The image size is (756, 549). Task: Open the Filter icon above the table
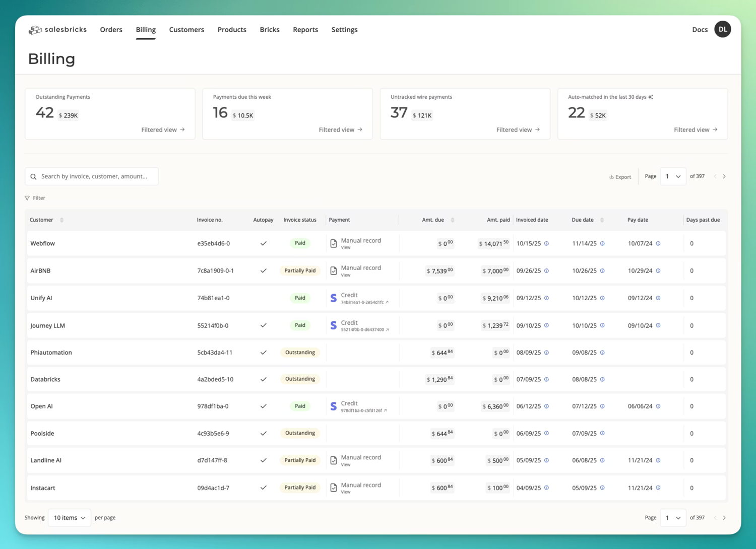[27, 197]
